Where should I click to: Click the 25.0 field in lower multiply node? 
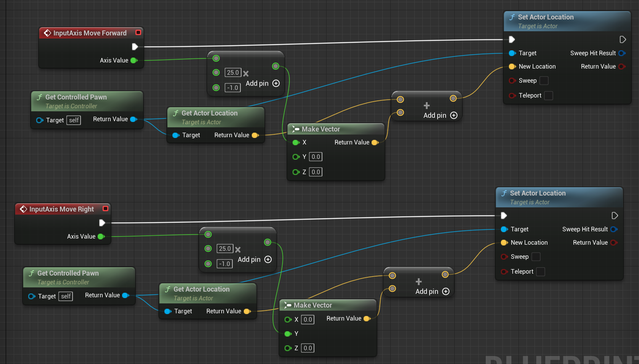tap(225, 249)
